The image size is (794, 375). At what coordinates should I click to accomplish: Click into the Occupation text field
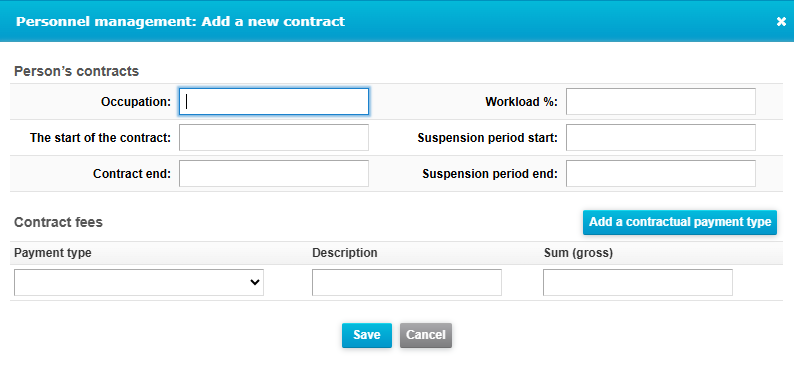tap(274, 102)
